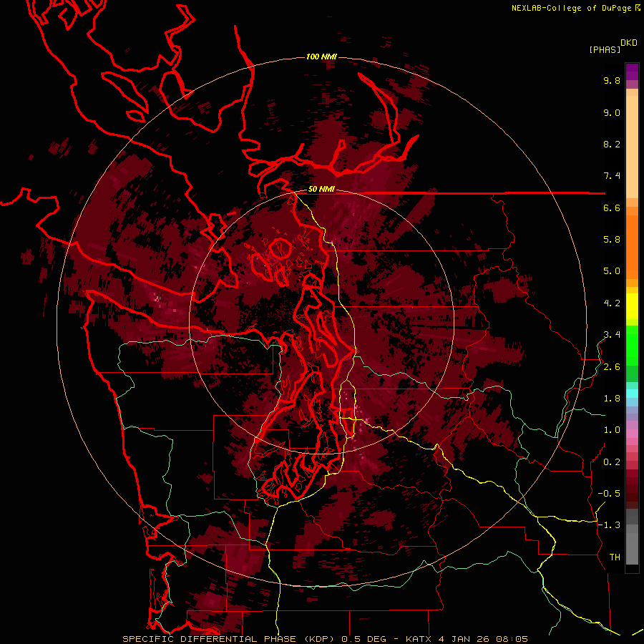
Task: Click the bright green colorbar segment near 3.4
Action: click(632, 345)
